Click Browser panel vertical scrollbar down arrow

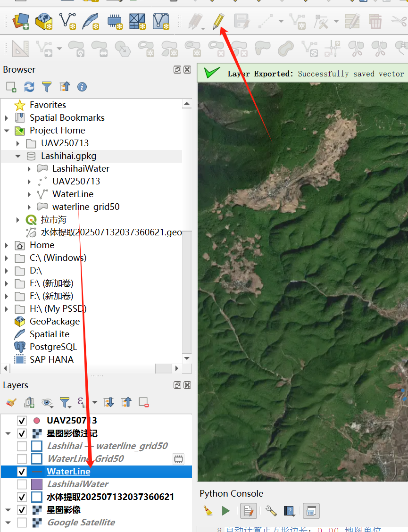click(x=187, y=358)
